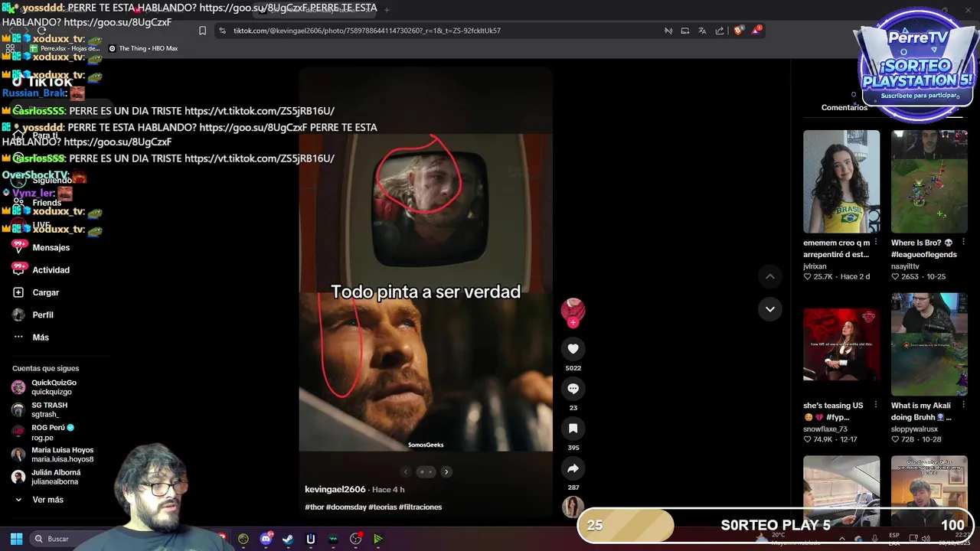The width and height of the screenshot is (980, 551).
Task: Open the #doomsday hashtag
Action: [346, 507]
